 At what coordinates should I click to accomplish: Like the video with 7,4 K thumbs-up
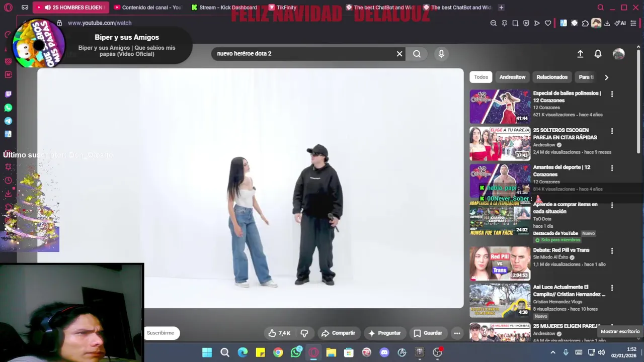280,333
